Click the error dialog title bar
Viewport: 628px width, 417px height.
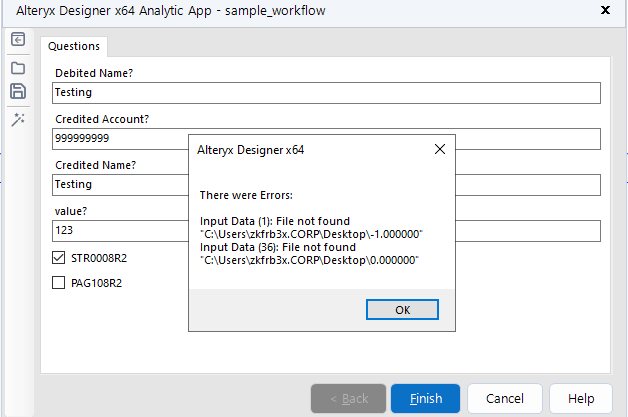300,149
